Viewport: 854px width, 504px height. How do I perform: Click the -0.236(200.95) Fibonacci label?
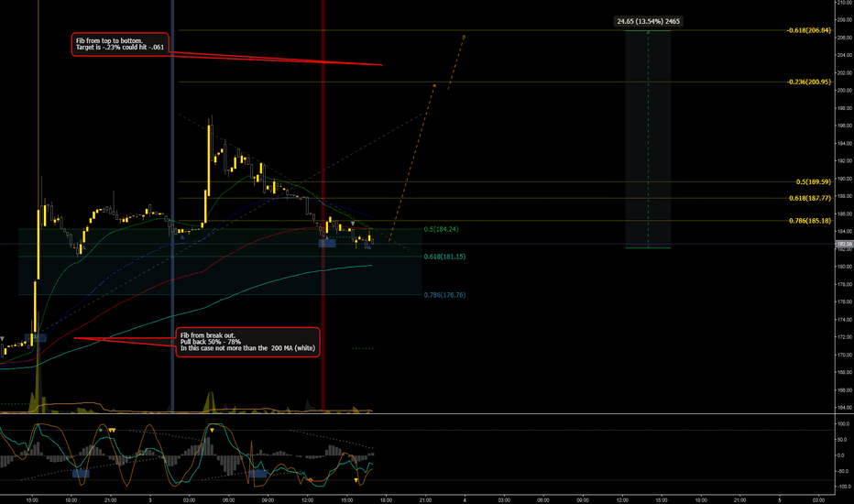click(809, 82)
